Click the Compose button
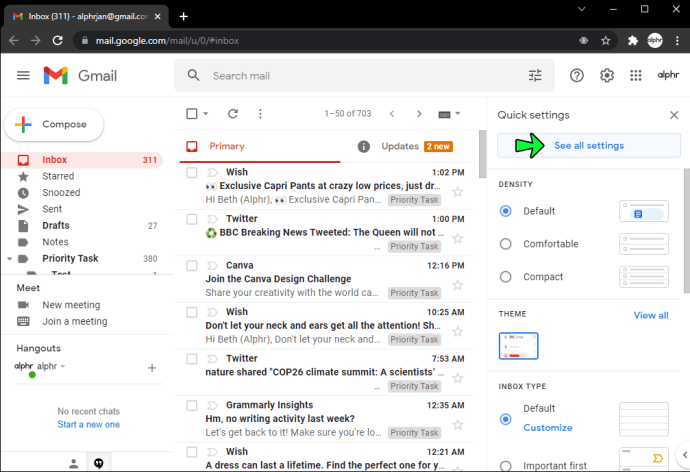This screenshot has width=690, height=472. 54,124
